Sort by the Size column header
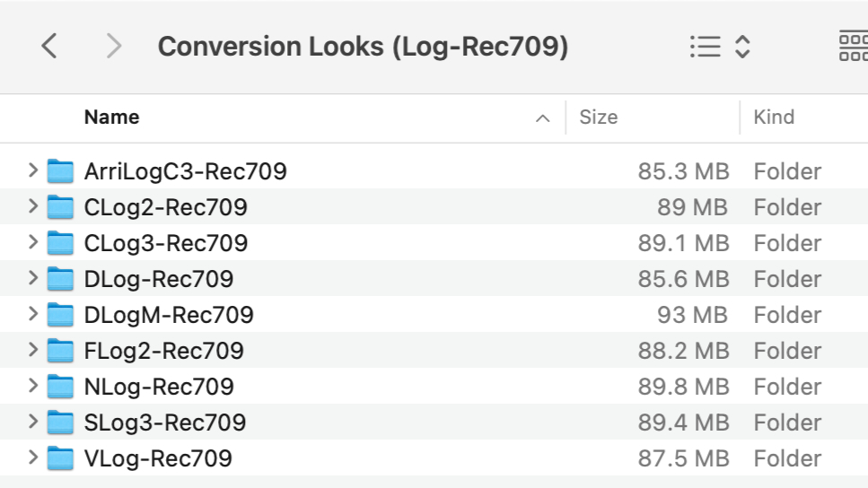The image size is (868, 488). point(599,118)
